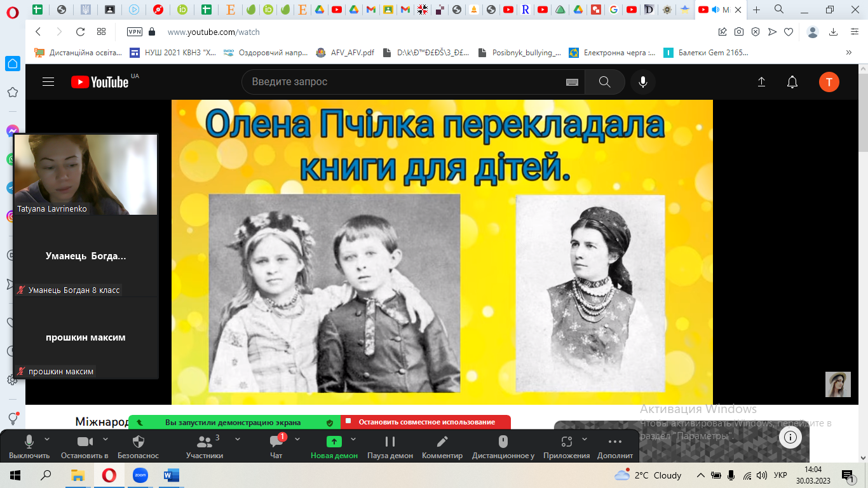Expand options arrow next to Участники
868x488 pixels.
click(x=238, y=439)
